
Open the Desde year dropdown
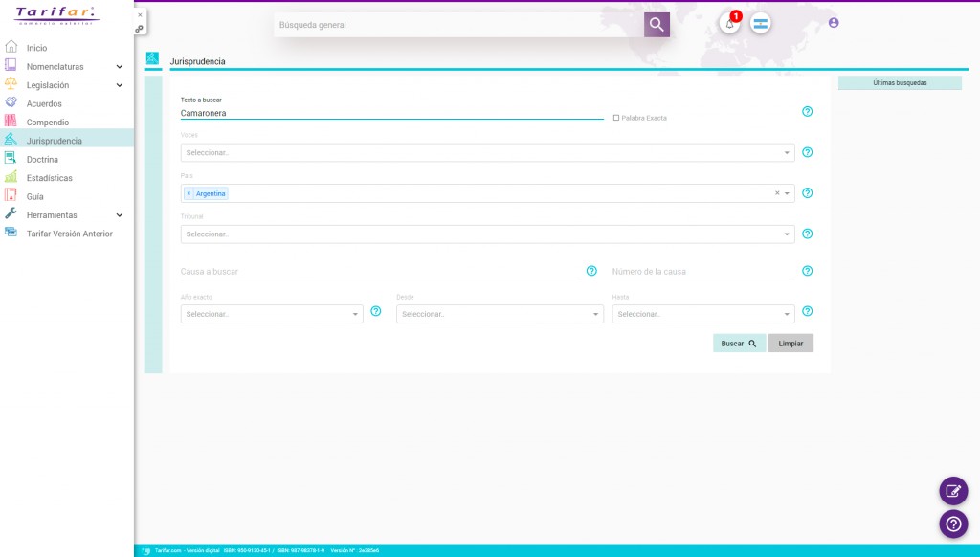point(500,314)
